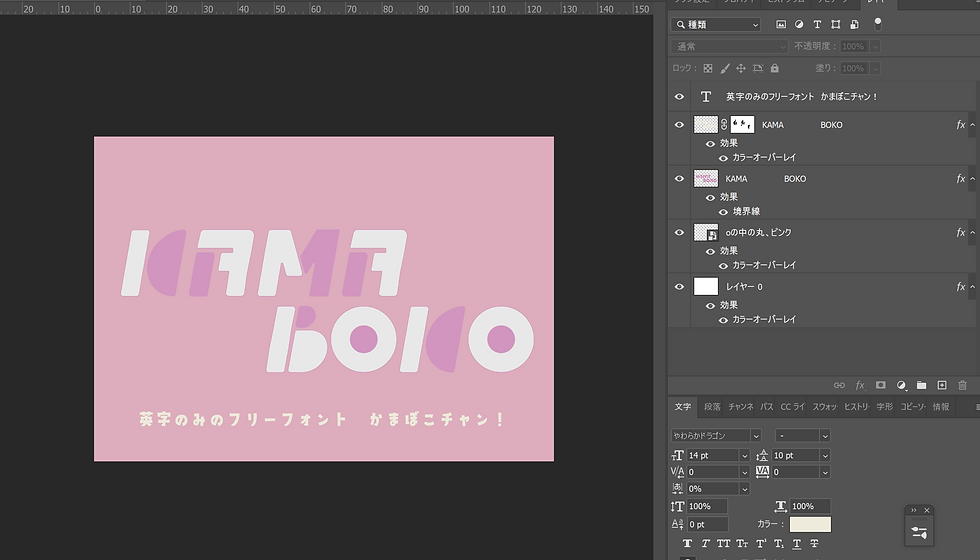Create a new layer icon
The image size is (980, 560).
click(942, 385)
